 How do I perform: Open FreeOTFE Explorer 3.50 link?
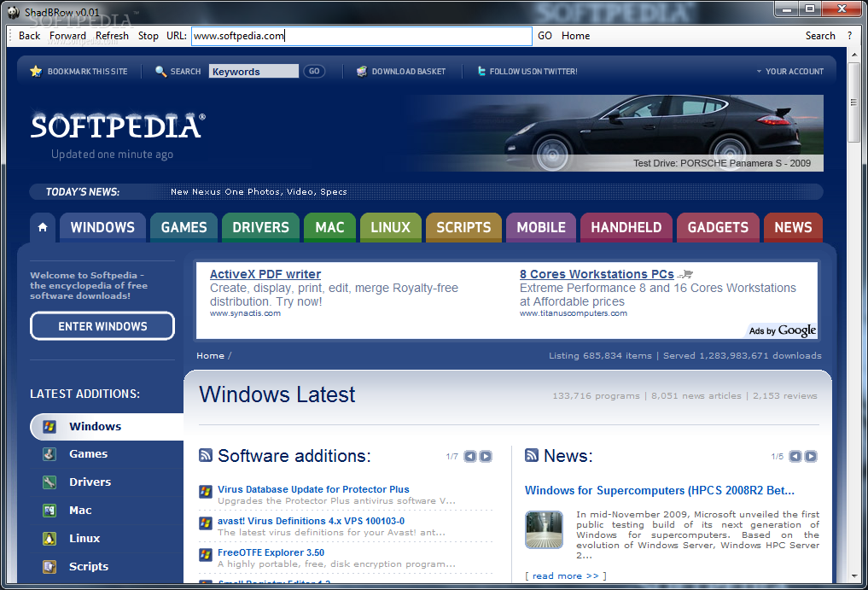pyautogui.click(x=271, y=552)
